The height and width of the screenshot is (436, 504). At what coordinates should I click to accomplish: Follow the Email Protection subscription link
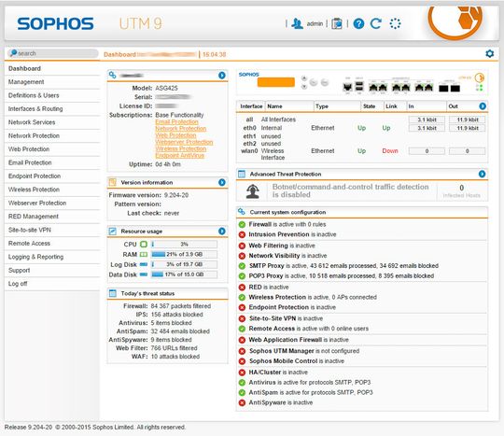(x=176, y=122)
